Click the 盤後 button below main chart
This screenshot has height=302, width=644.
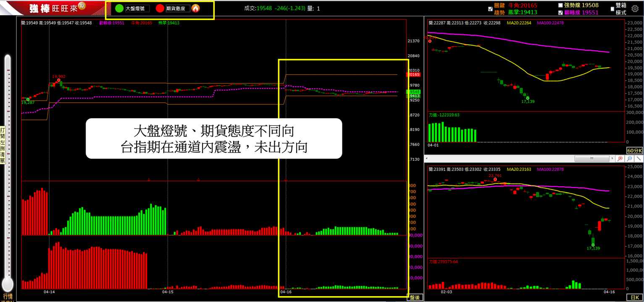click(415, 297)
